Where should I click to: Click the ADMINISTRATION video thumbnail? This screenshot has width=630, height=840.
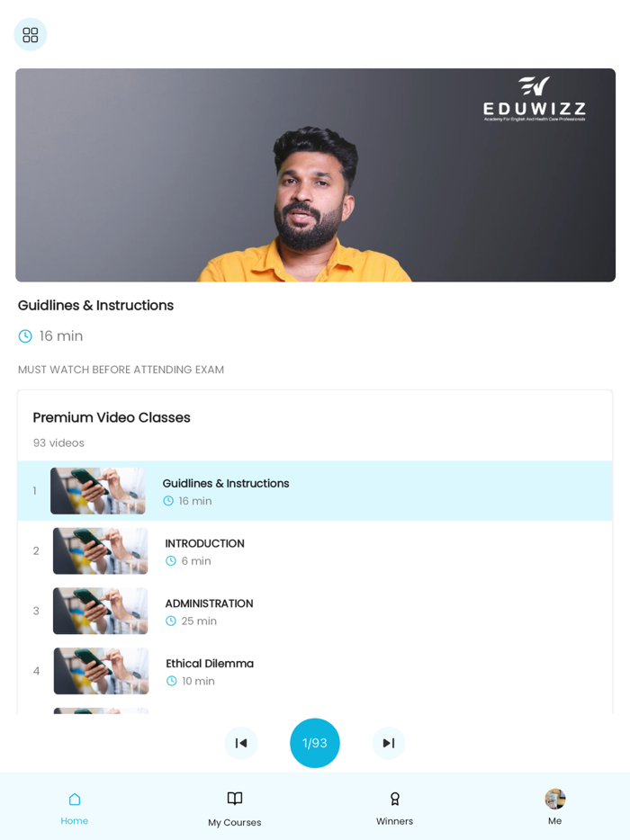pyautogui.click(x=100, y=611)
